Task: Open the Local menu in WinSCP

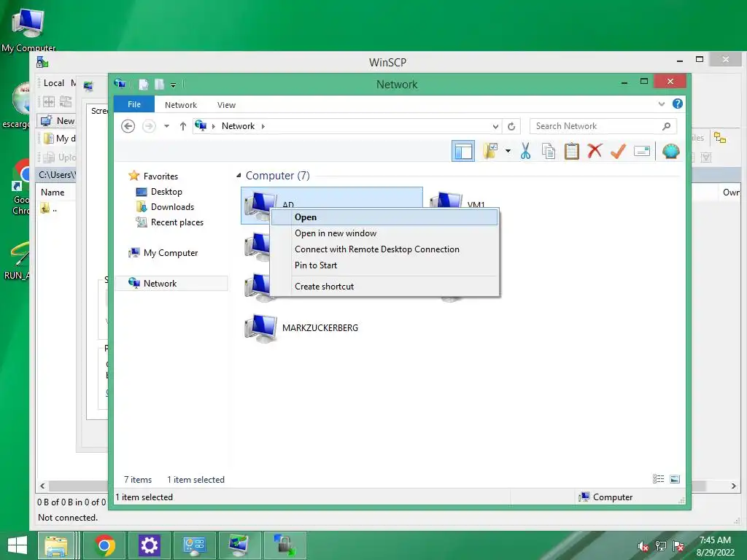Action: click(x=54, y=83)
